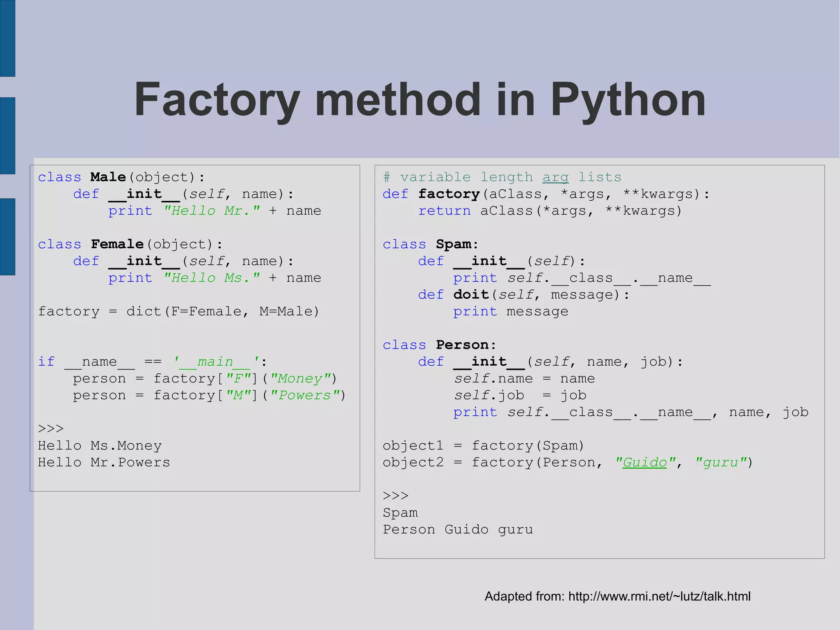The width and height of the screenshot is (840, 630).
Task: Click the 'factory = dict(F=Female, M=Male)' line
Action: (178, 312)
